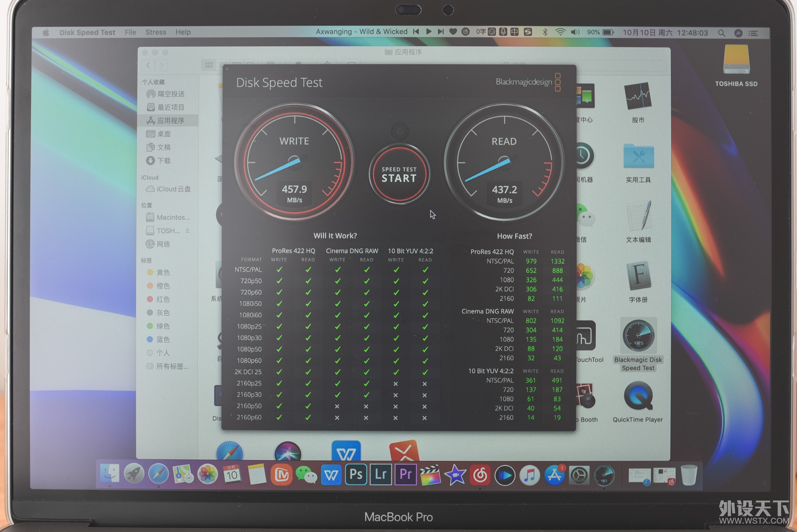Launch Photoshop from the Dock
Image resolution: width=797 pixels, height=532 pixels.
click(x=356, y=474)
